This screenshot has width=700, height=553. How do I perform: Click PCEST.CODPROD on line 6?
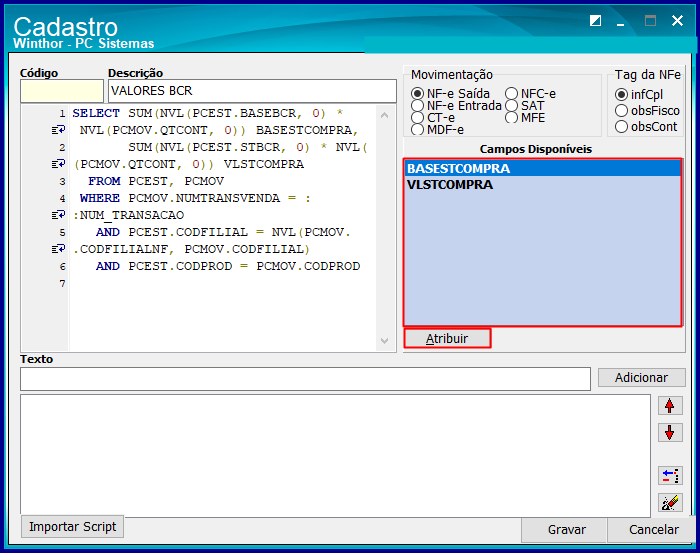click(x=180, y=266)
